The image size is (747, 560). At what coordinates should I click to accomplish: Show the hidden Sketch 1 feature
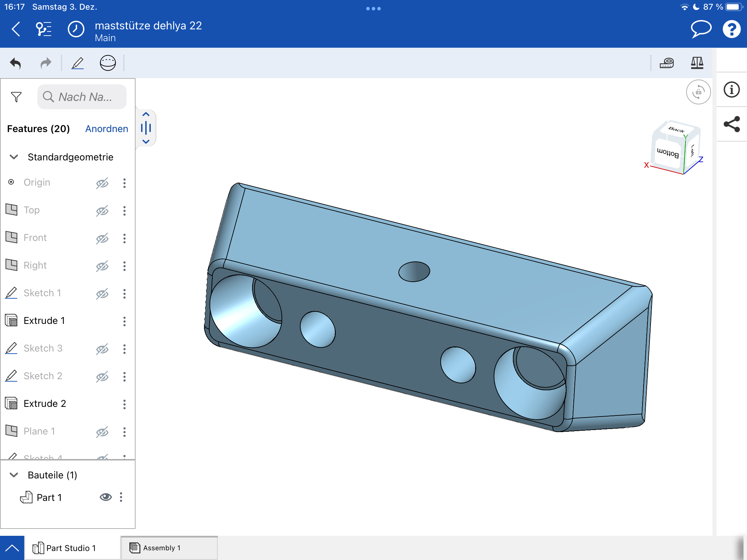pos(102,293)
